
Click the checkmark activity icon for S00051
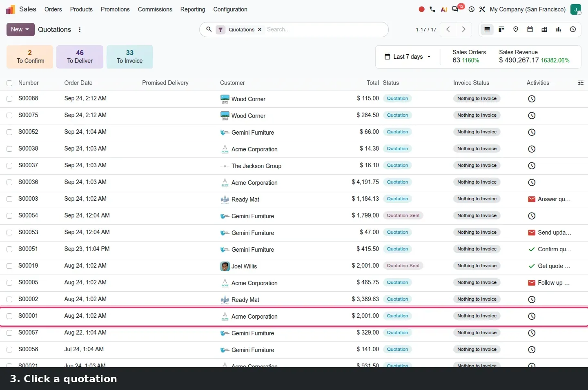(x=532, y=249)
